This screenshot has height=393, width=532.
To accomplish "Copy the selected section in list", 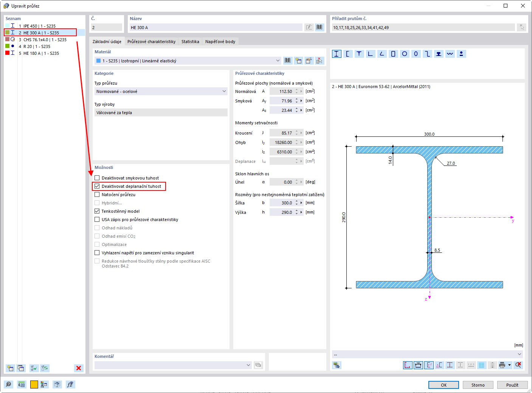I will 21,368.
